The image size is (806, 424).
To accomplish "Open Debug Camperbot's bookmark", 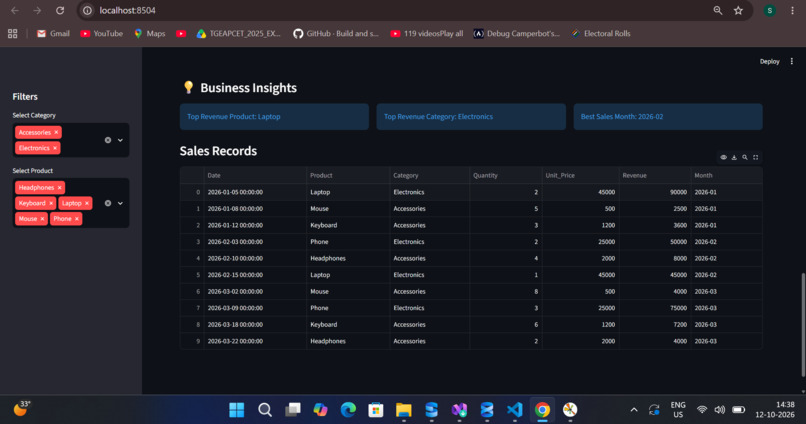I will click(517, 33).
